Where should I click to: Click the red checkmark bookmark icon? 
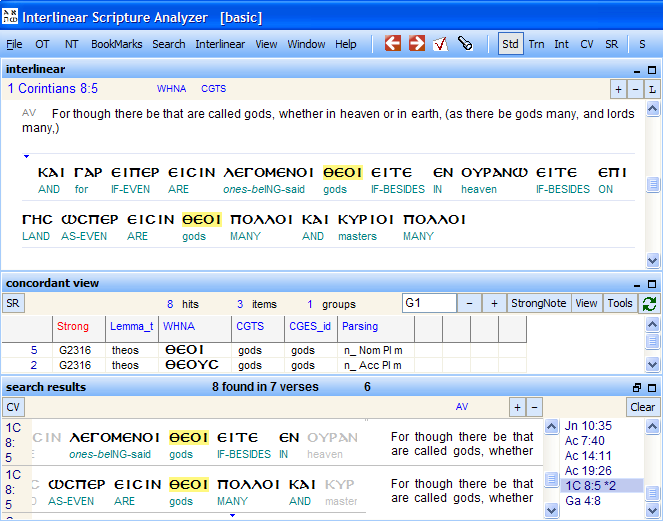(x=441, y=44)
